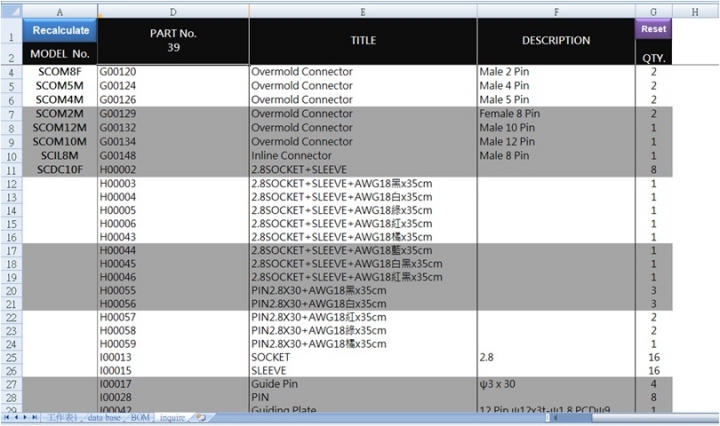Image resolution: width=720 pixels, height=426 pixels.
Task: Select row 27 header
Action: click(11, 384)
